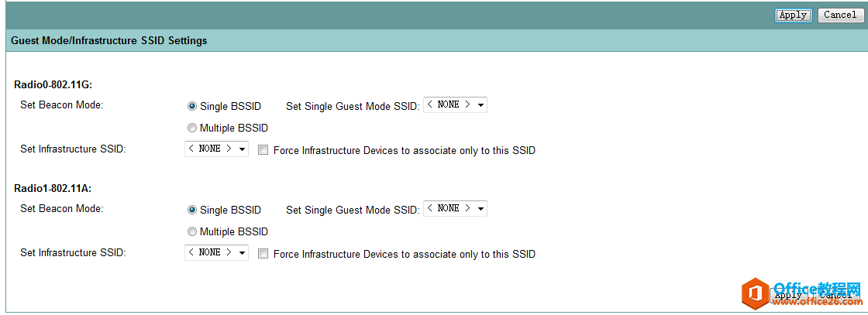The width and height of the screenshot is (868, 315).
Task: Select Multiple BSSID for Radio1-802.11A
Action: click(x=192, y=231)
